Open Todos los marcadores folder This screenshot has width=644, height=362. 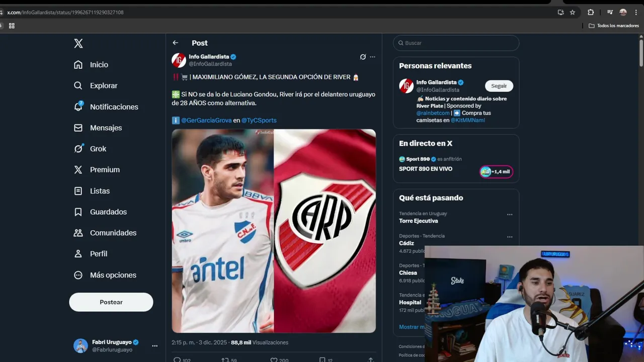(x=614, y=26)
